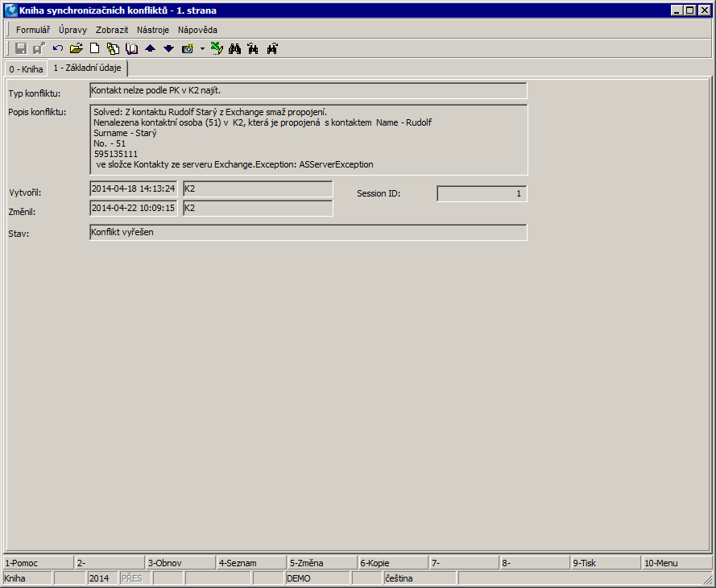716x588 pixels.
Task: Click the Session ID label
Action: (x=379, y=193)
